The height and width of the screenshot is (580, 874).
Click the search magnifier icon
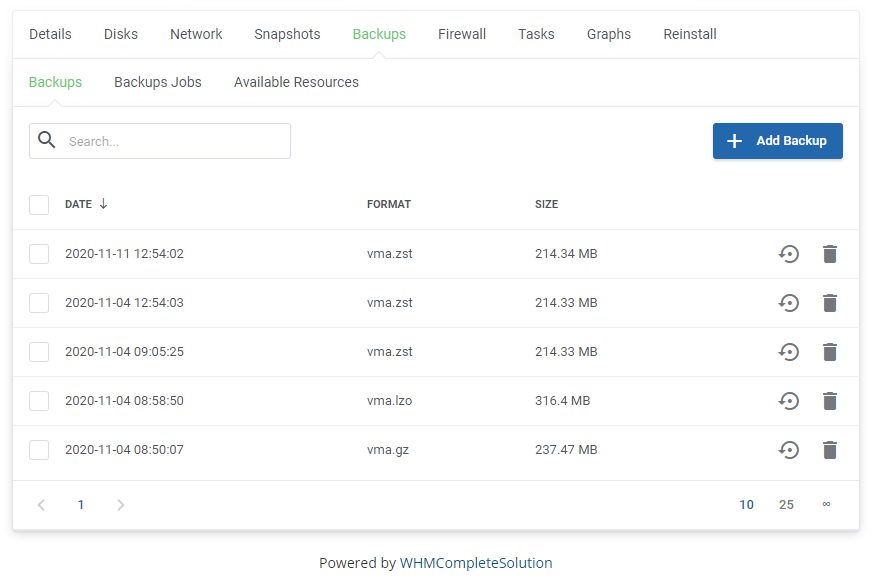click(x=47, y=140)
